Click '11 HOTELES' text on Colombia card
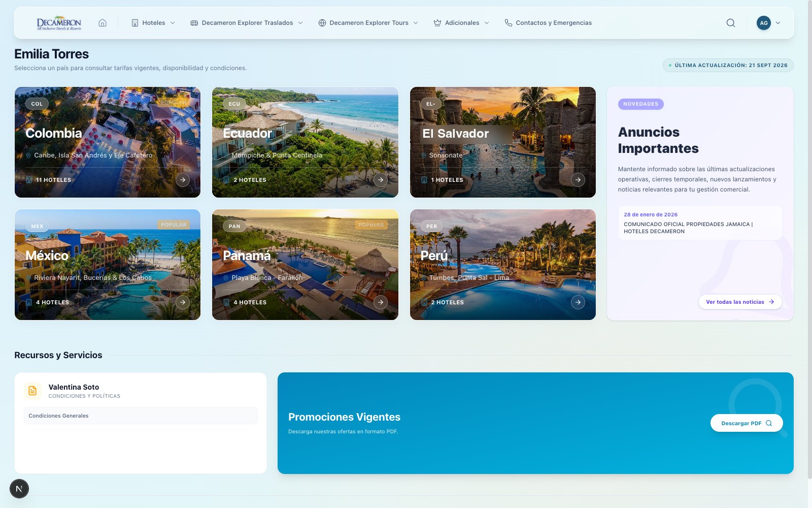This screenshot has height=508, width=812. click(53, 180)
